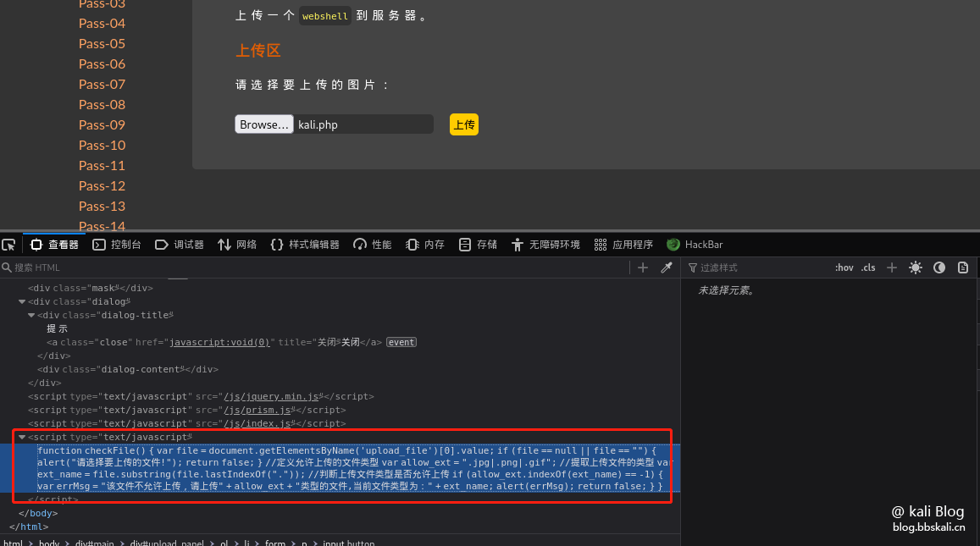
Task: Open the HackBar panel
Action: click(695, 245)
